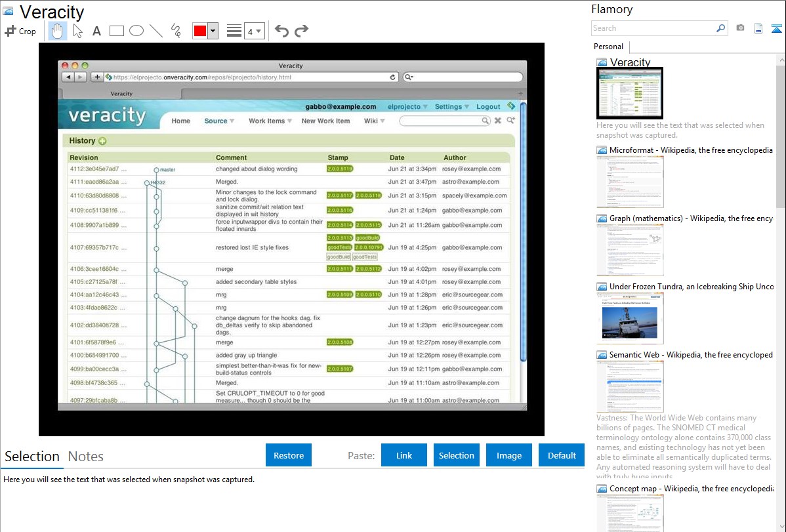This screenshot has height=532, width=786.
Task: Click the Under Frozen Tundra entry icon
Action: pos(602,287)
